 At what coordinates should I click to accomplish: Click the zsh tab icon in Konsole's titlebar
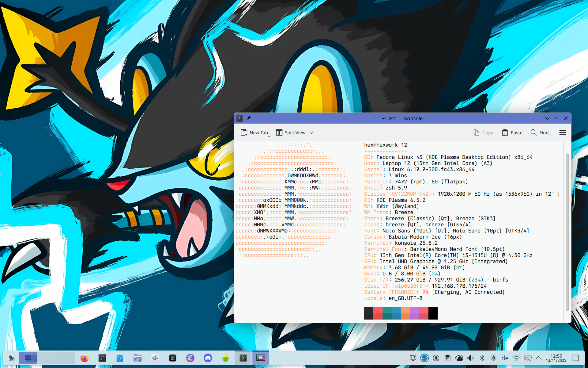coord(239,118)
